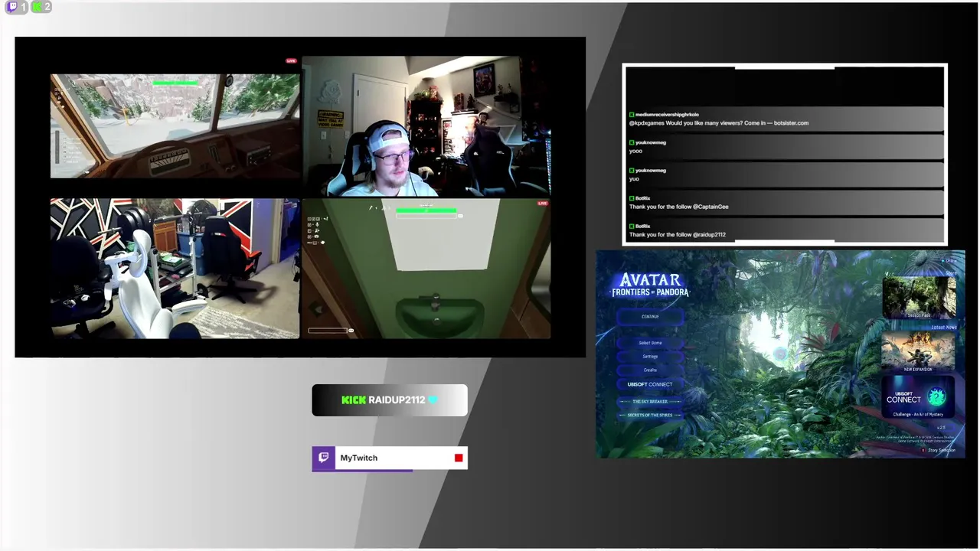The image size is (980, 551).
Task: Open the New Expansion news thumbnail
Action: [x=919, y=353]
